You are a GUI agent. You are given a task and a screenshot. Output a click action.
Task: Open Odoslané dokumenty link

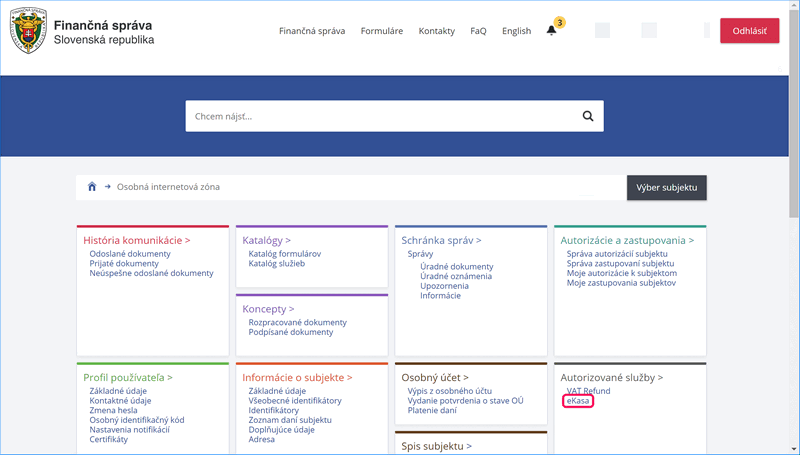pyautogui.click(x=130, y=254)
